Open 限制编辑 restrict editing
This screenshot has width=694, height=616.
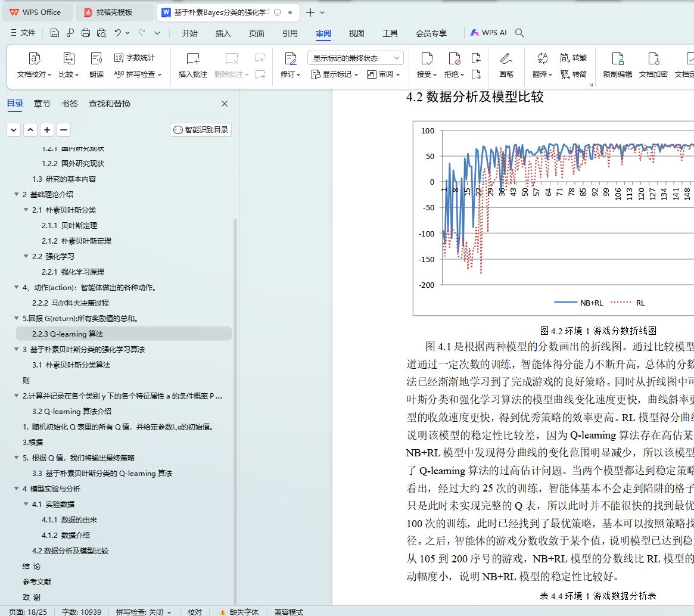tap(617, 64)
